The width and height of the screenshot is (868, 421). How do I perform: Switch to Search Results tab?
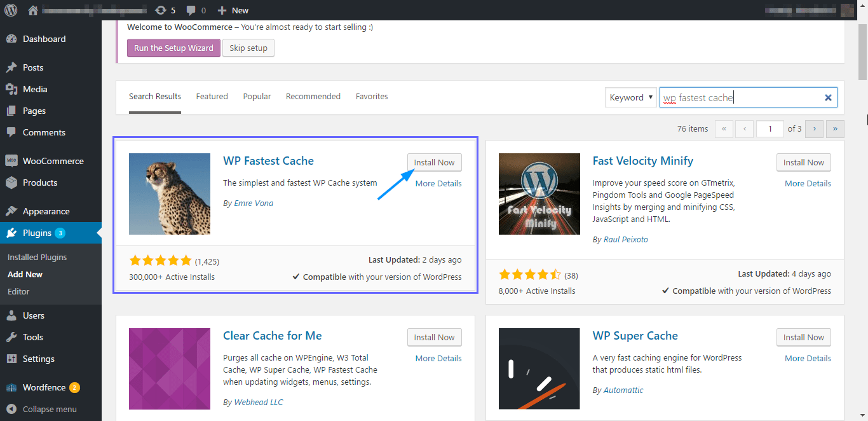click(x=155, y=97)
